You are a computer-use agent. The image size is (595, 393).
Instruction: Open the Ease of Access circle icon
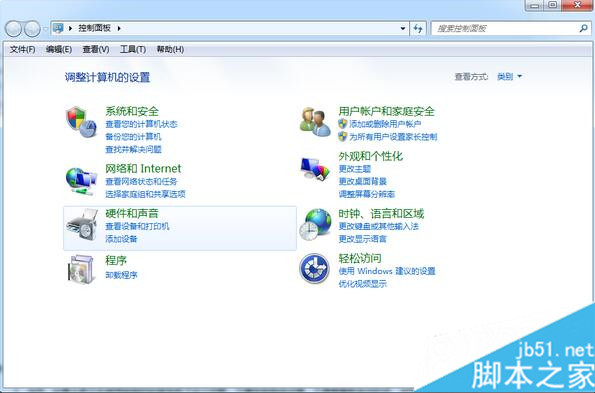(314, 269)
